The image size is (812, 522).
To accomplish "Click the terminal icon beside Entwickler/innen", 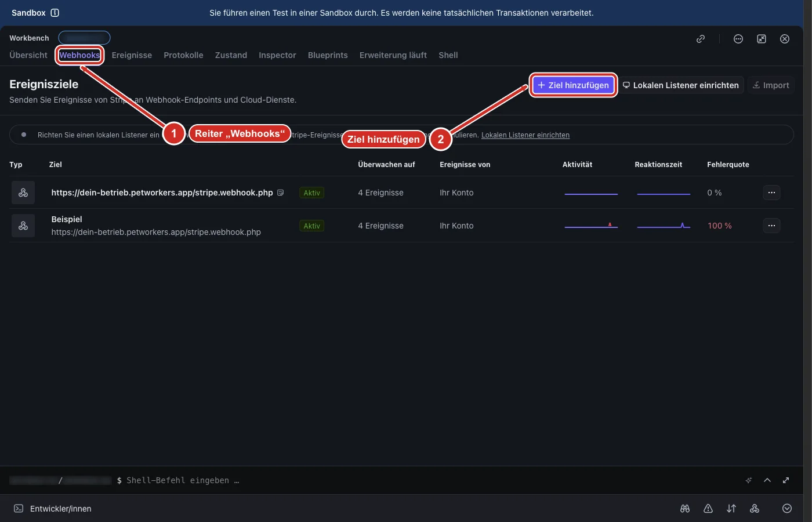I will pos(19,509).
